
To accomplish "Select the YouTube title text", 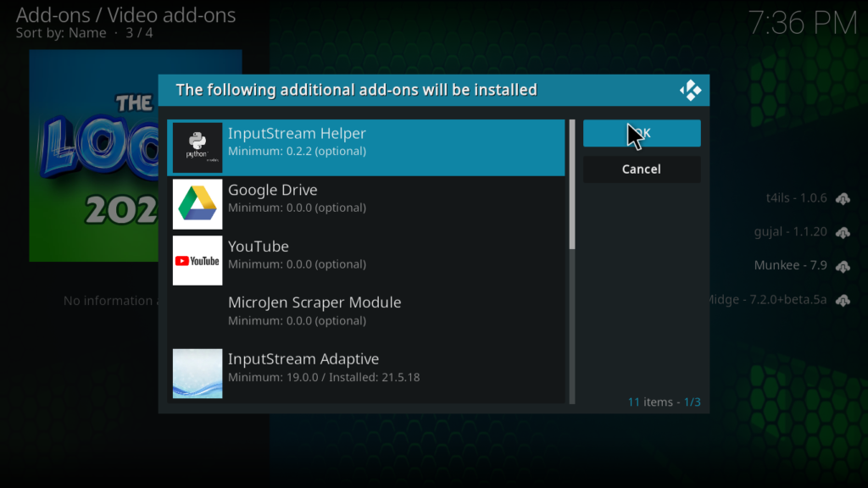I will [259, 247].
